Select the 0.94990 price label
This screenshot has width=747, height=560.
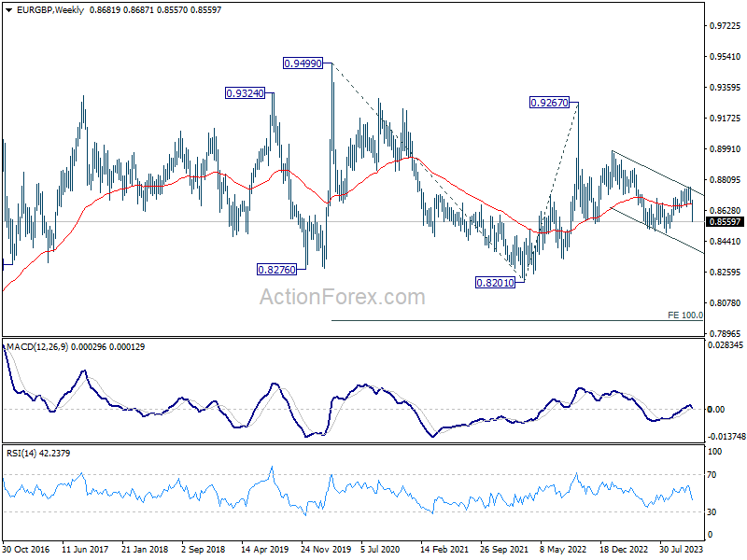click(x=303, y=63)
